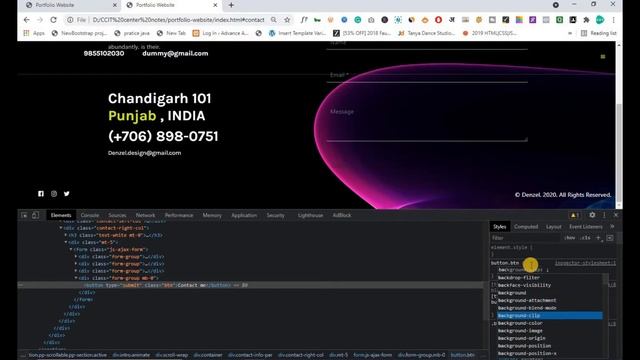640x360 pixels.
Task: Switch to the Security tab
Action: pos(276,215)
